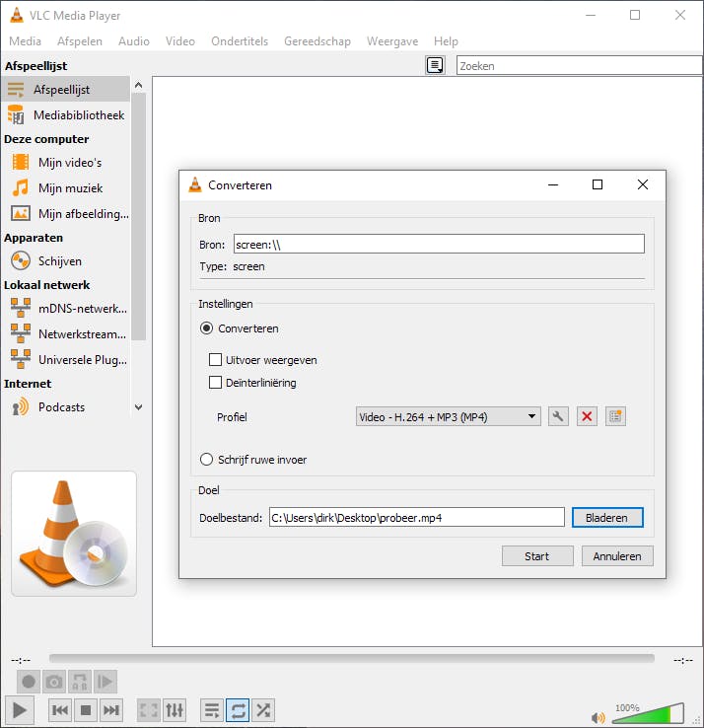
Task: Create a new profile icon
Action: 615,416
